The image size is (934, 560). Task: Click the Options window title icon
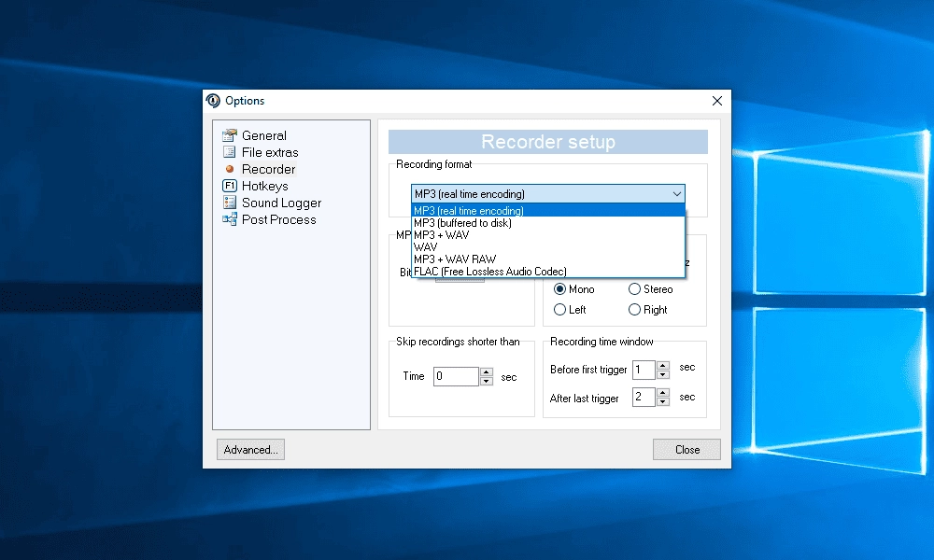pyautogui.click(x=213, y=101)
